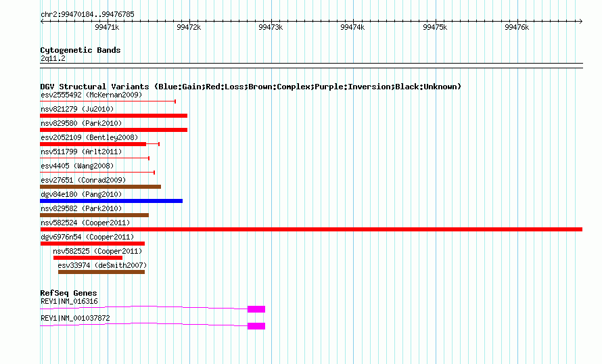
Task: Open the nsv829582 (Park2010) variant label
Action: tap(81, 208)
